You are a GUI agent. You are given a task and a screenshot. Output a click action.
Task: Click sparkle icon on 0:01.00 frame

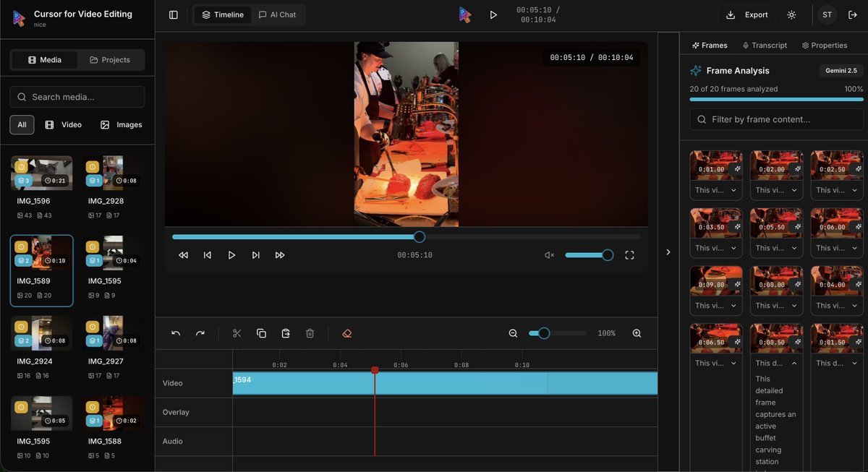pyautogui.click(x=736, y=169)
